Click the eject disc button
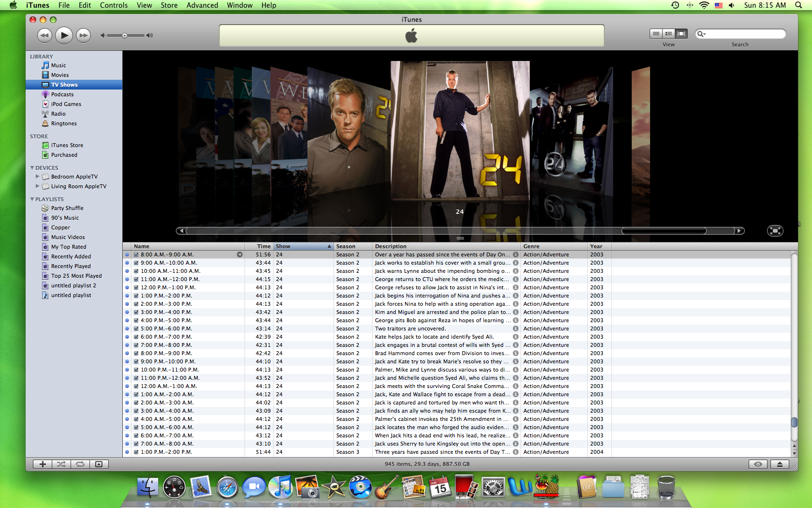 [780, 464]
